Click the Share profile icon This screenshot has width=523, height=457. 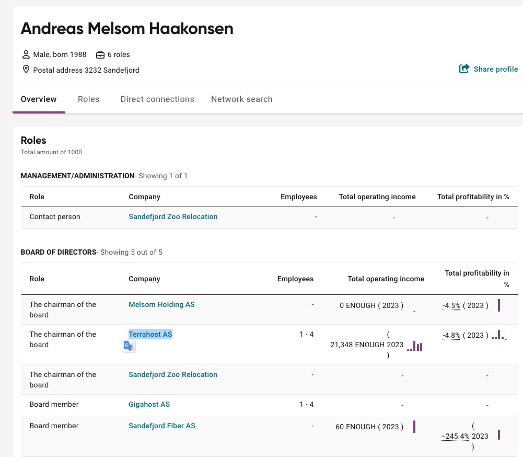tap(464, 69)
